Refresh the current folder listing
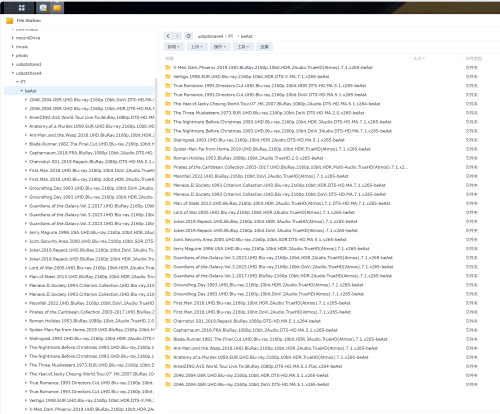This screenshot has height=414, width=500. tap(188, 36)
